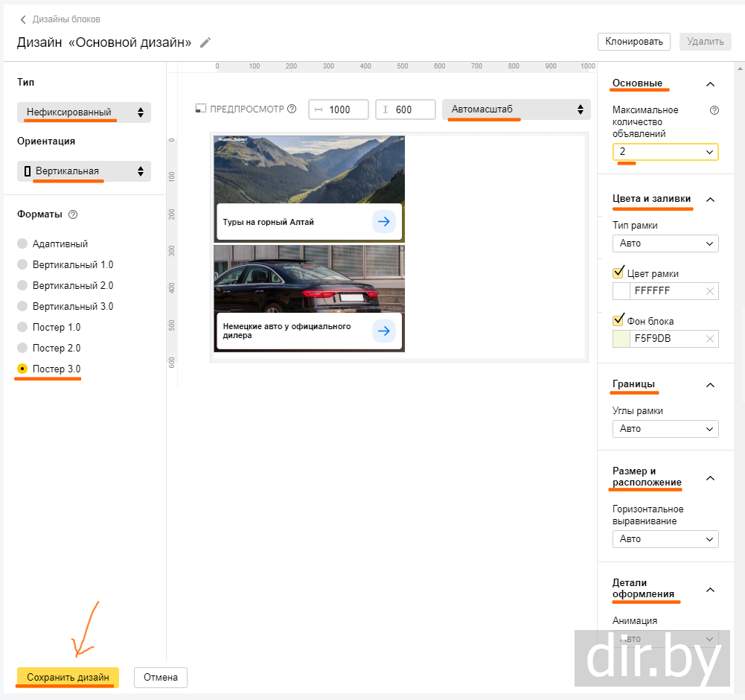Click the black car ad image
The image size is (745, 700).
click(x=310, y=279)
